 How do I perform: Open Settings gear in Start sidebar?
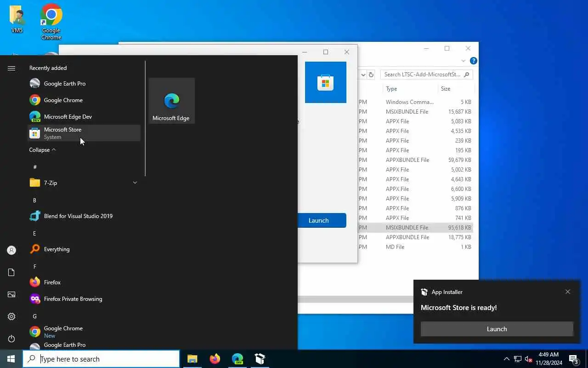click(11, 316)
